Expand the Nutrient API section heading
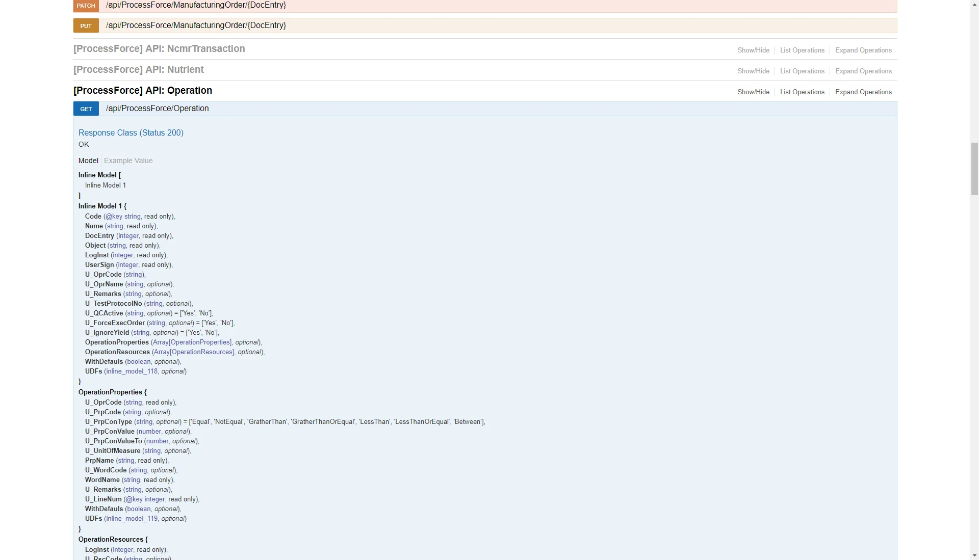979x560 pixels. pos(138,70)
